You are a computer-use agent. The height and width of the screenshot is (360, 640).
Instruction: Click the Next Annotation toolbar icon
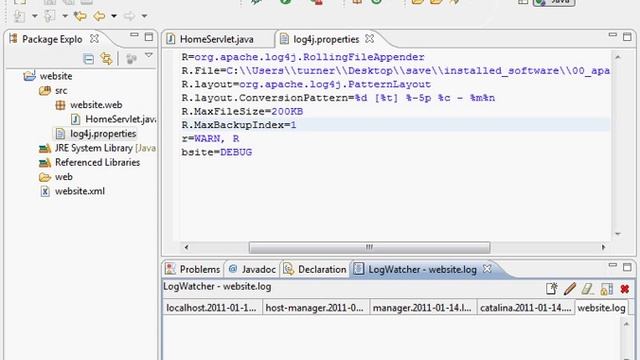pyautogui.click(x=19, y=16)
